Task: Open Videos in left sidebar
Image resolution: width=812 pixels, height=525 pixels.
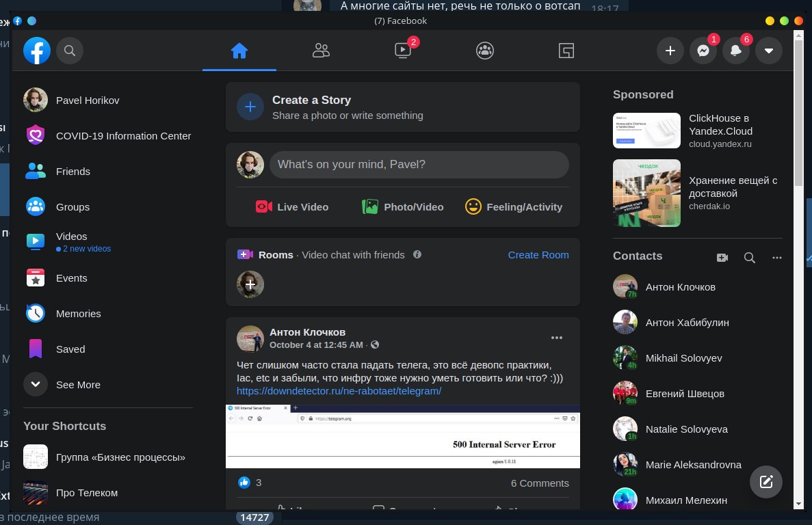Action: tap(107, 241)
